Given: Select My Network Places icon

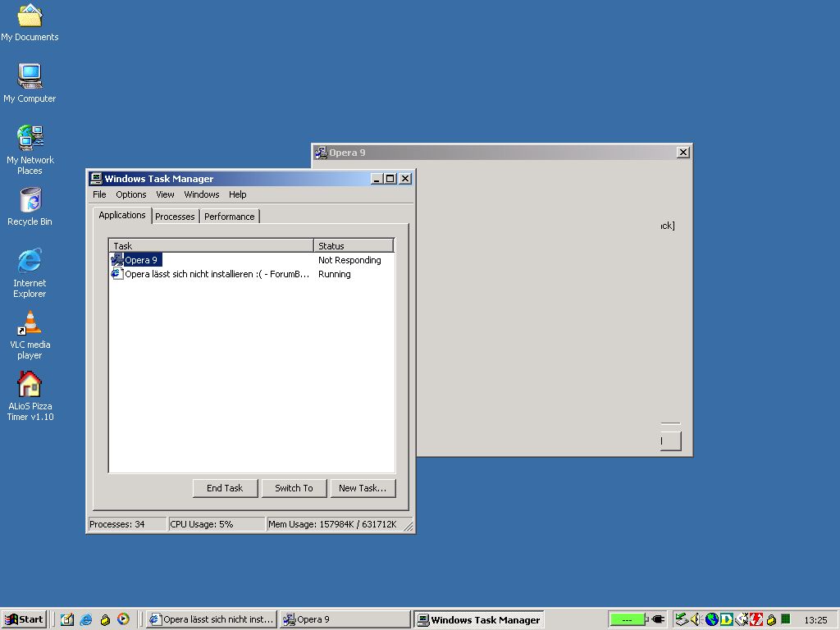Looking at the screenshot, I should pyautogui.click(x=30, y=150).
